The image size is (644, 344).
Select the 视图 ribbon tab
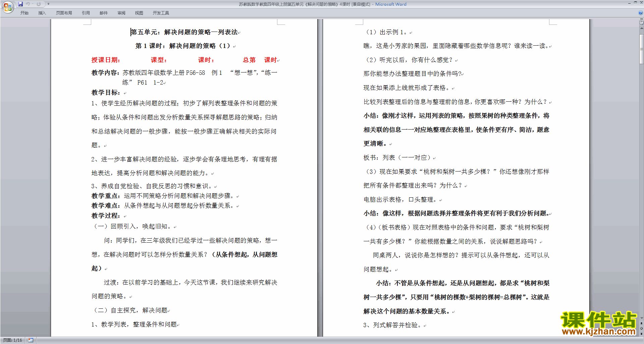tap(139, 13)
